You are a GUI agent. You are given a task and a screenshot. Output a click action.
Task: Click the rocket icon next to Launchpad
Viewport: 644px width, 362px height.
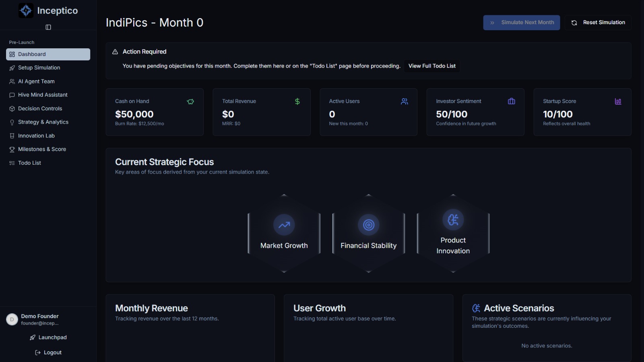click(x=33, y=338)
